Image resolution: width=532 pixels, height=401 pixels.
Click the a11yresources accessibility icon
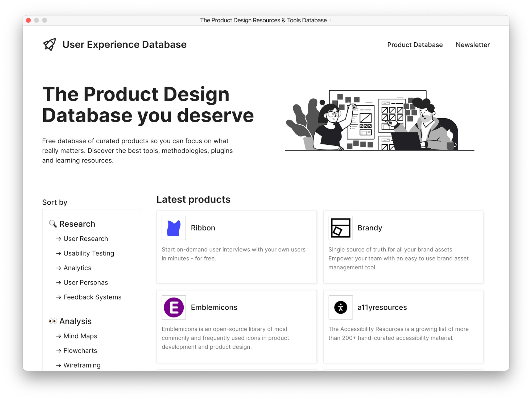pos(341,307)
